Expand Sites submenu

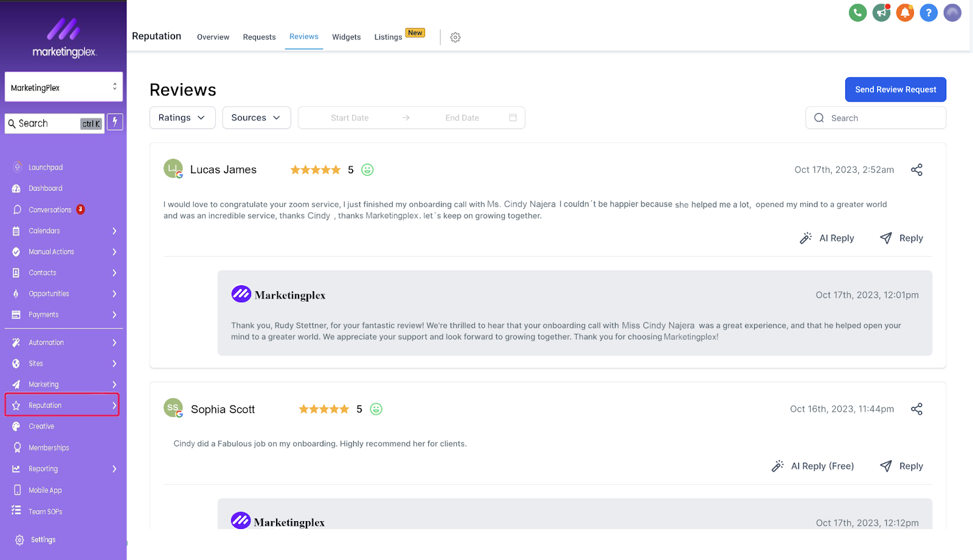click(114, 364)
